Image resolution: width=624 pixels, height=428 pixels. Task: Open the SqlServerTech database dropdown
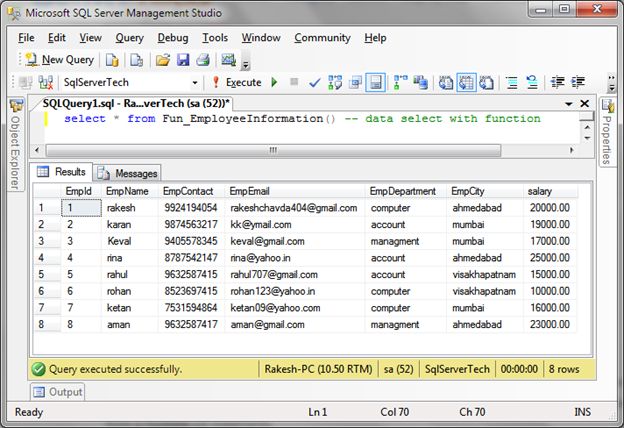click(195, 83)
